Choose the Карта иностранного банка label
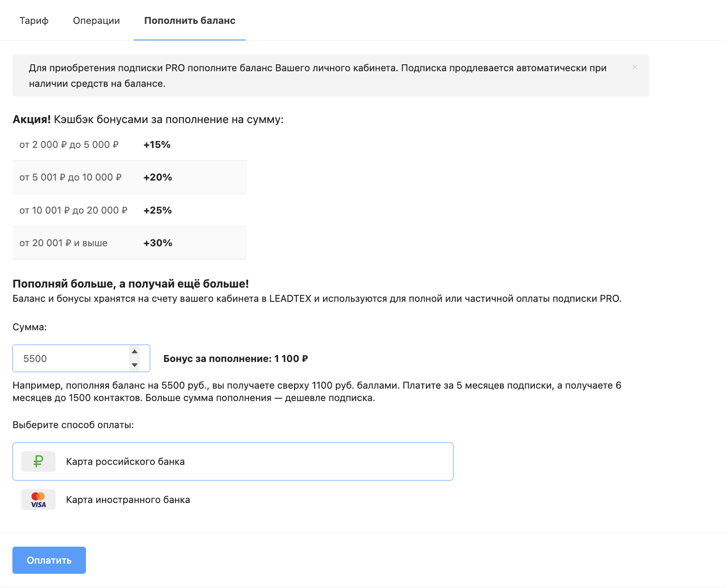This screenshot has height=588, width=726. [x=128, y=500]
